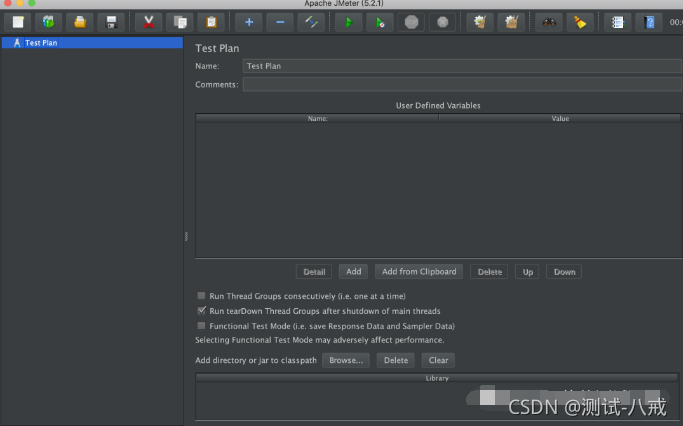This screenshot has width=683, height=426.
Task: Click Browse button for classpath
Action: pyautogui.click(x=346, y=360)
